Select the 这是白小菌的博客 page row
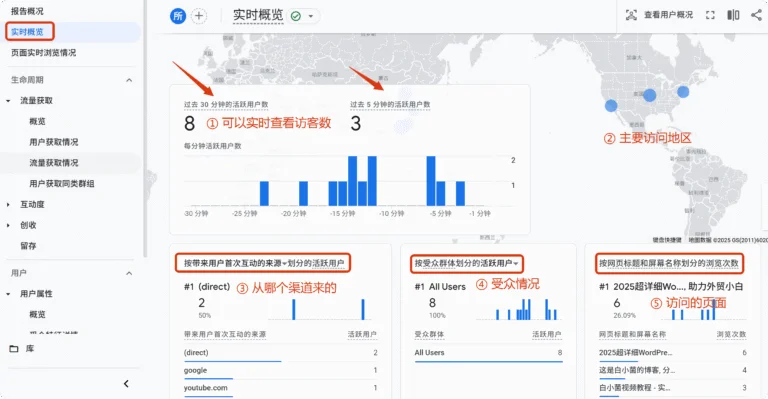This screenshot has width=768, height=399. click(x=672, y=370)
